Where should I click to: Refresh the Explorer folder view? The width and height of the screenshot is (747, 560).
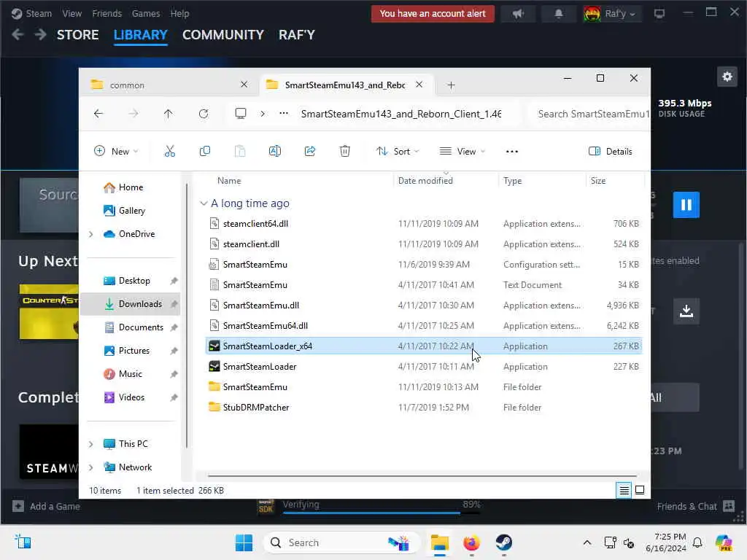(204, 114)
